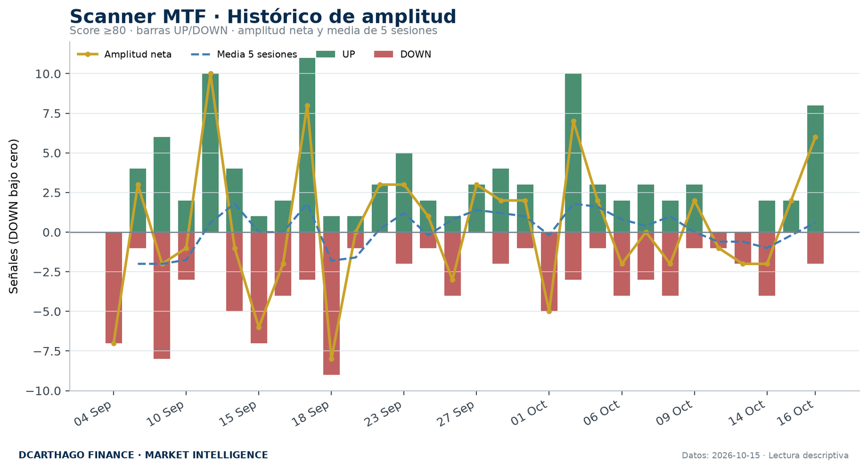The image size is (868, 469).
Task: Select the 'Amplitud neta' legend label
Action: (x=138, y=54)
